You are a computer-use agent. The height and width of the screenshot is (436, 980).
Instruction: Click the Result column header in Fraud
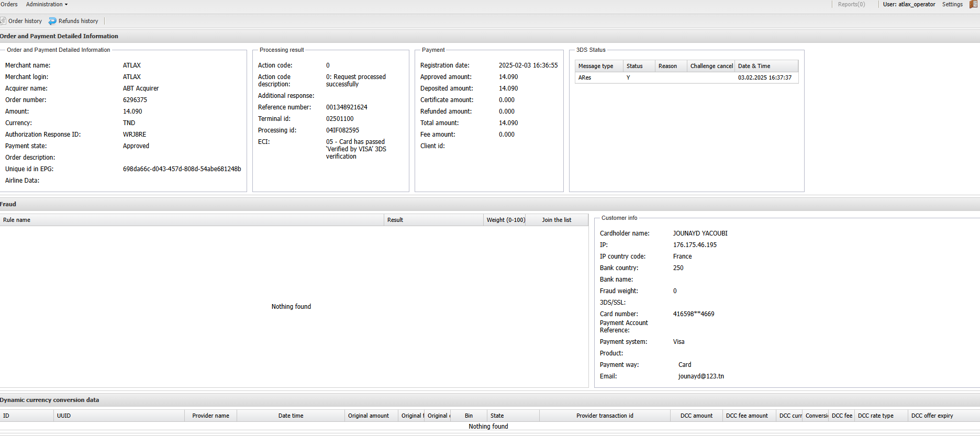point(395,220)
